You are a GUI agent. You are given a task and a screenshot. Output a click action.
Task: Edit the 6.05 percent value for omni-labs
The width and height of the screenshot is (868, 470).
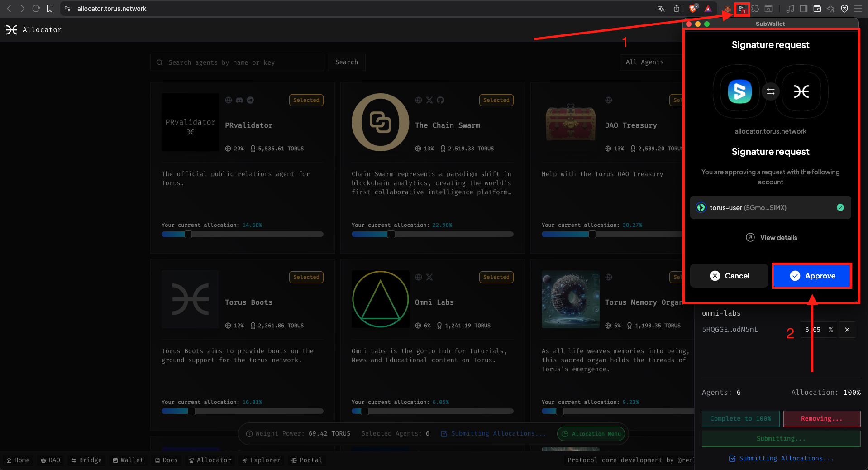coord(816,330)
